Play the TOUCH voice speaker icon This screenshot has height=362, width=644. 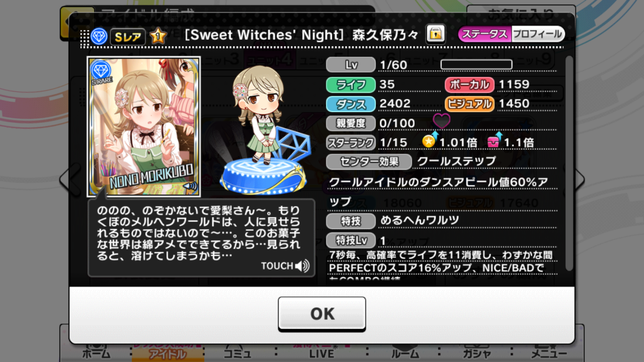302,266
